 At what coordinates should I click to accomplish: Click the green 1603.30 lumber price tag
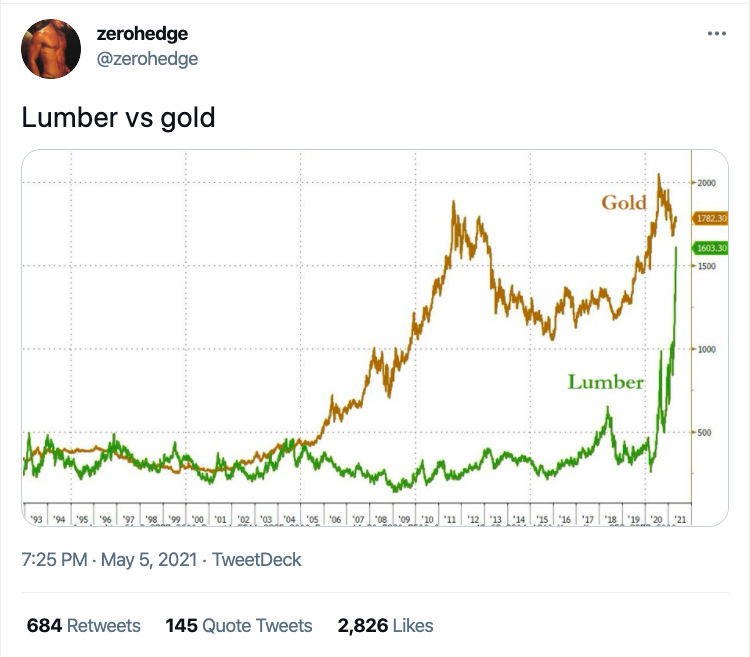(710, 248)
